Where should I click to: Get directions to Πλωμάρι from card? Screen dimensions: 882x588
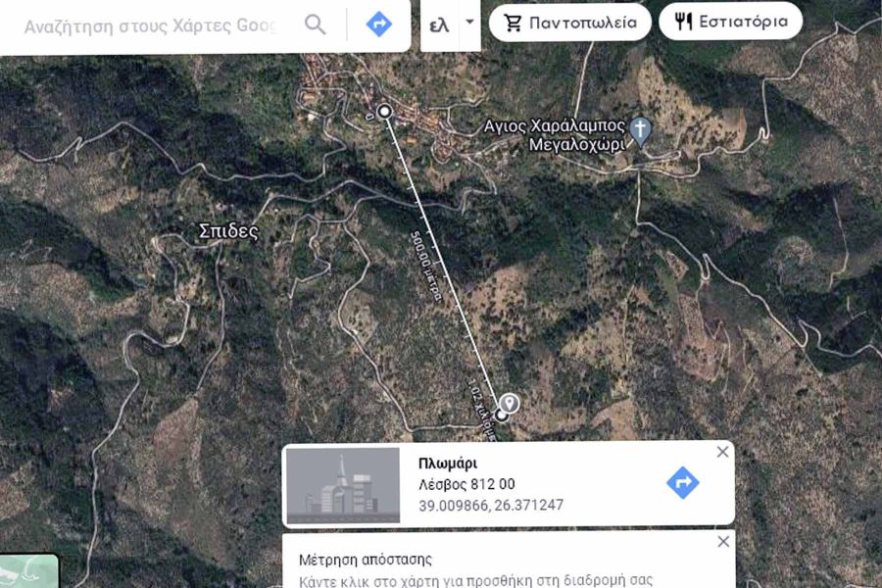coord(683,482)
